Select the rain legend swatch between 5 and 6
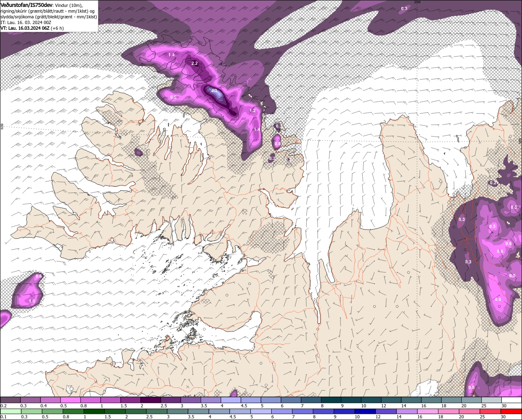 pos(261,411)
